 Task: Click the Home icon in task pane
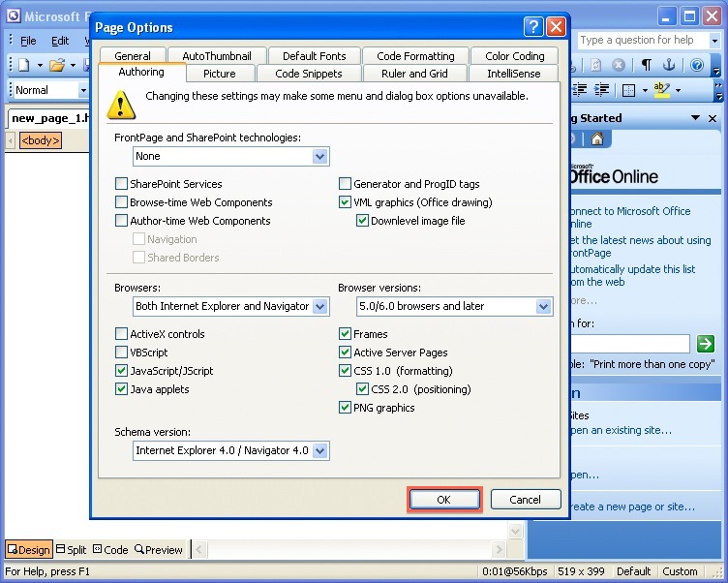pyautogui.click(x=597, y=138)
